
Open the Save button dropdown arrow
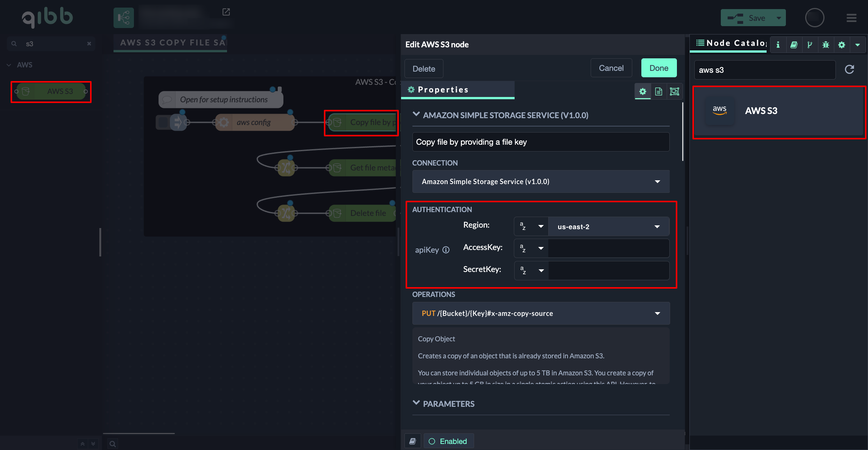pos(779,18)
